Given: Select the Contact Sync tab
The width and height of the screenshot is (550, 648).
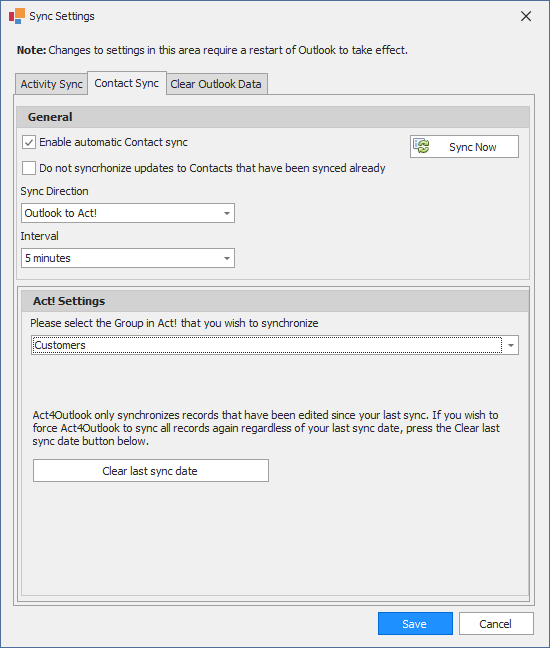Looking at the screenshot, I should pos(127,83).
